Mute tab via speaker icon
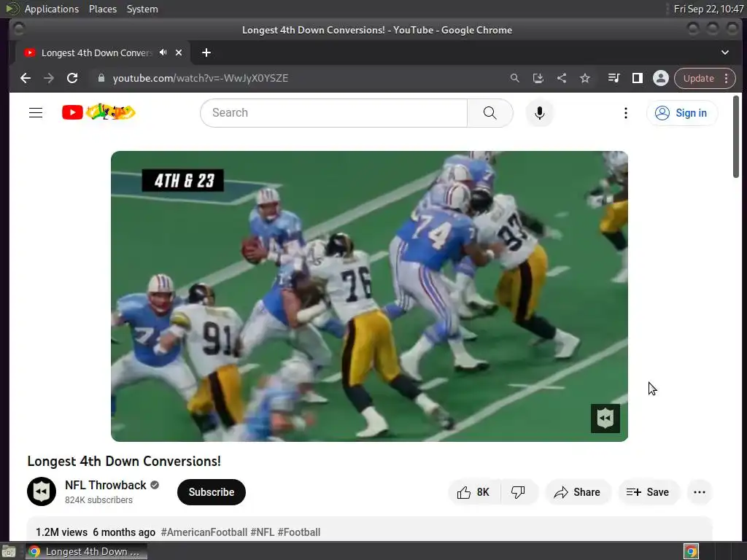The height and width of the screenshot is (560, 747). [163, 52]
